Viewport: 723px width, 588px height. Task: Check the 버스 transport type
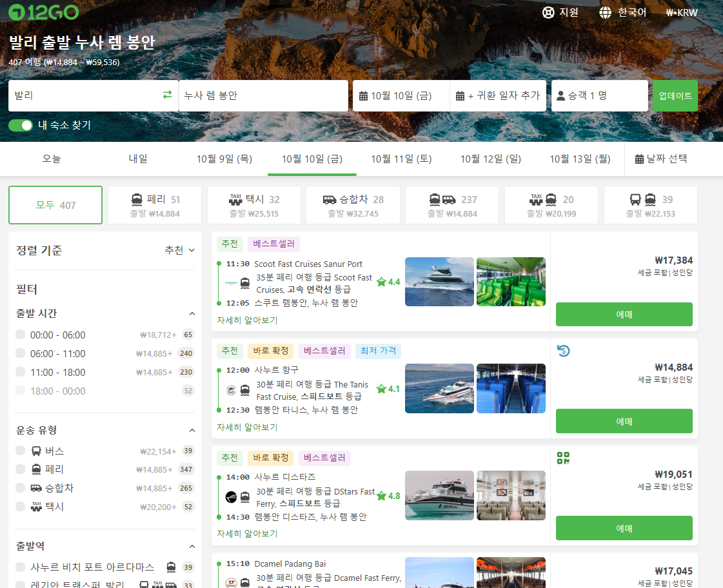(x=20, y=451)
